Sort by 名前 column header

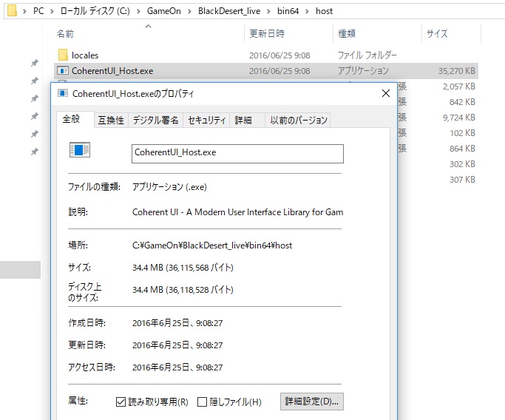tap(65, 34)
